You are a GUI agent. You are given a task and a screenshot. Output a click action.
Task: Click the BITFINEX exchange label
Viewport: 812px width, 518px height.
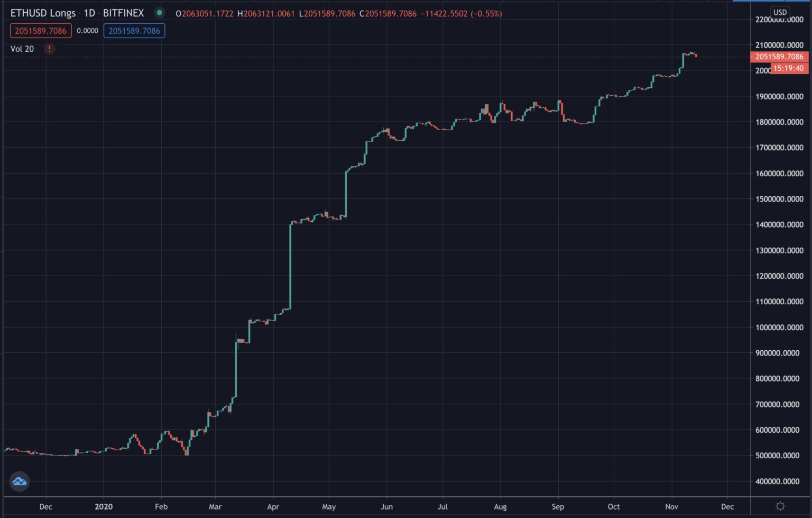coord(123,13)
